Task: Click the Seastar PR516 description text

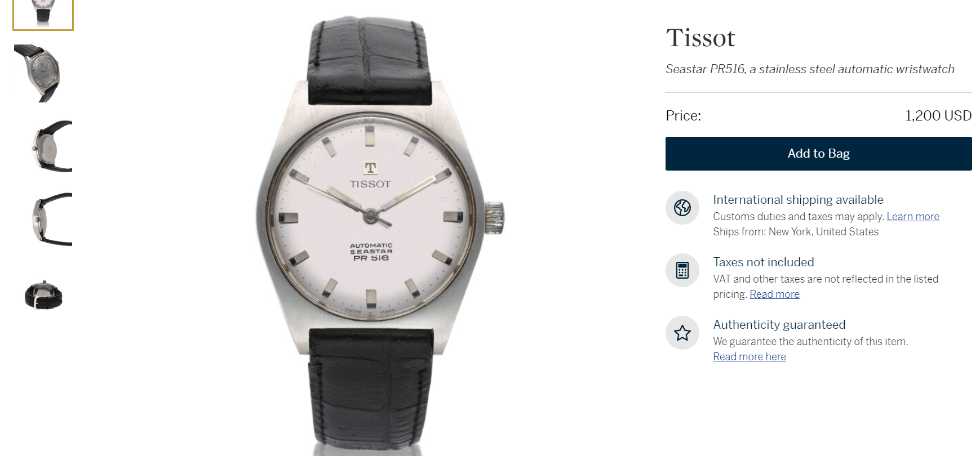Action: pyautogui.click(x=810, y=69)
